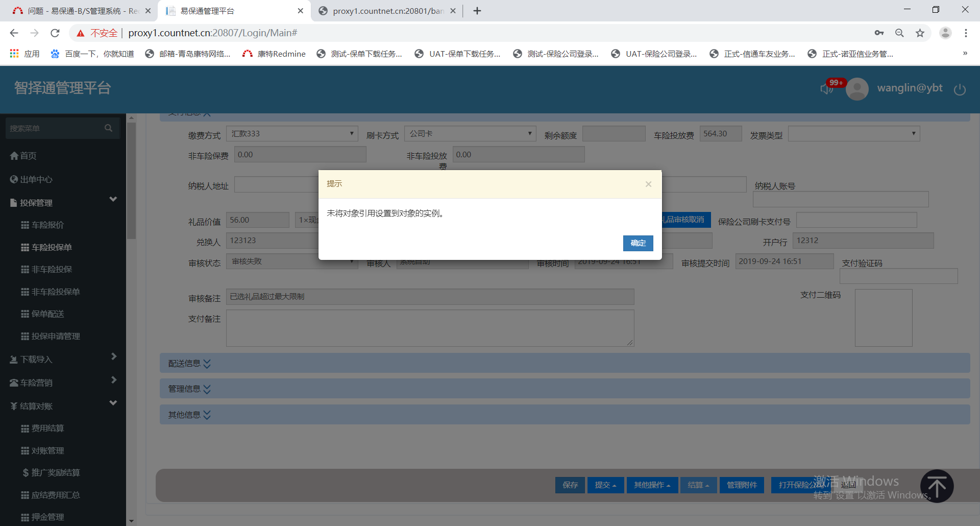The height and width of the screenshot is (526, 980).
Task: Open the 刷卡方式 dropdown showing 公司卡
Action: click(470, 134)
